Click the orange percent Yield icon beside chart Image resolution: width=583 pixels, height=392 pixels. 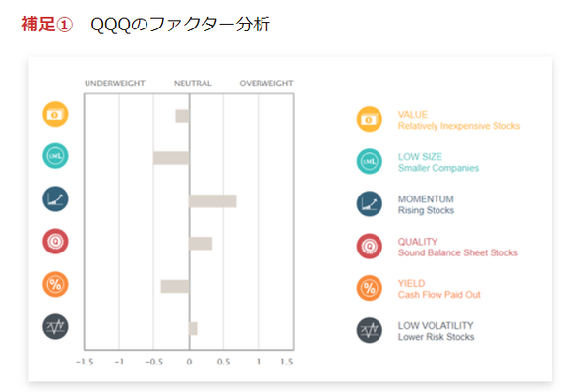[x=55, y=284]
